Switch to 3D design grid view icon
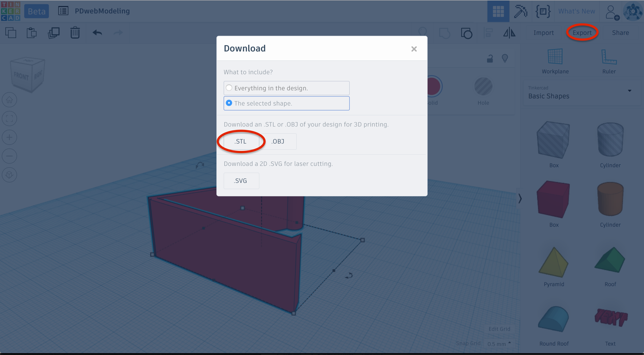 tap(498, 11)
